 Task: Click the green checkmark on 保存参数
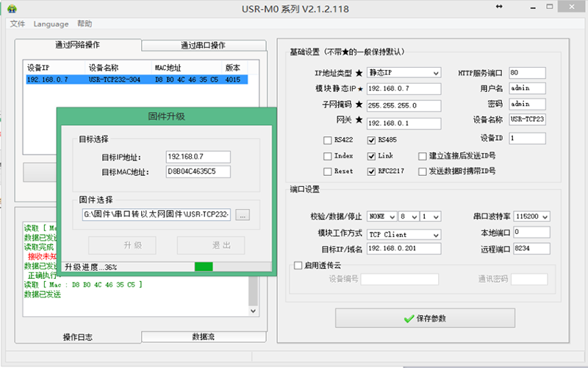tap(409, 319)
